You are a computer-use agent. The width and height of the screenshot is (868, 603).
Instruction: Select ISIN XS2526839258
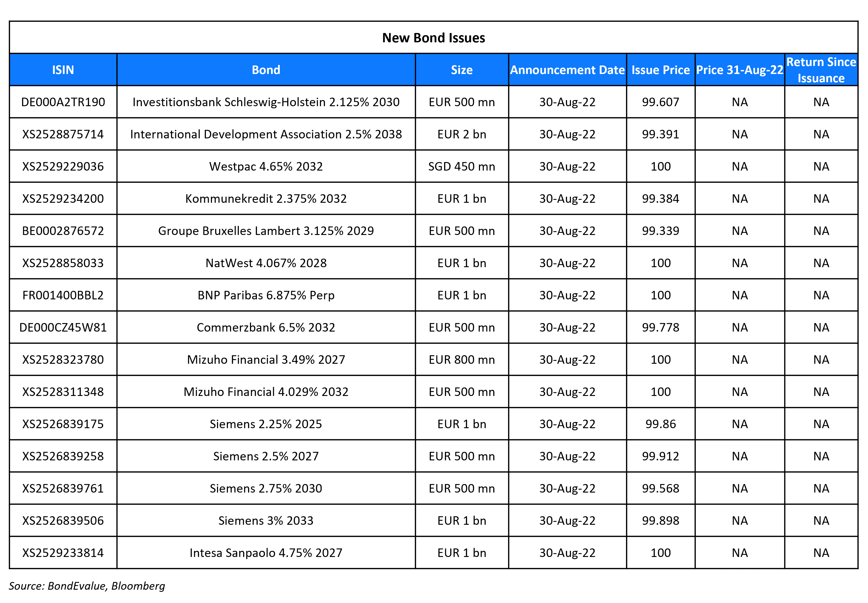[63, 456]
